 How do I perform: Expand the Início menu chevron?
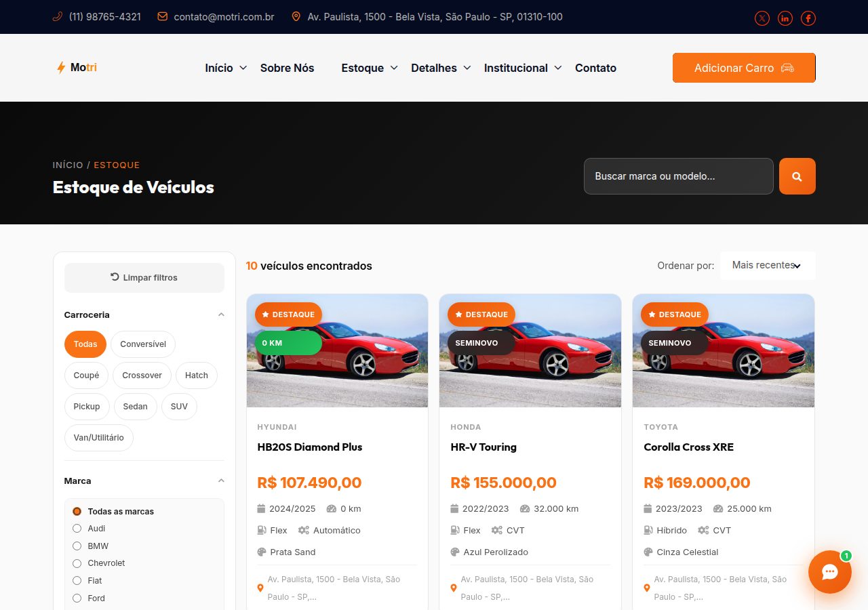click(x=243, y=68)
